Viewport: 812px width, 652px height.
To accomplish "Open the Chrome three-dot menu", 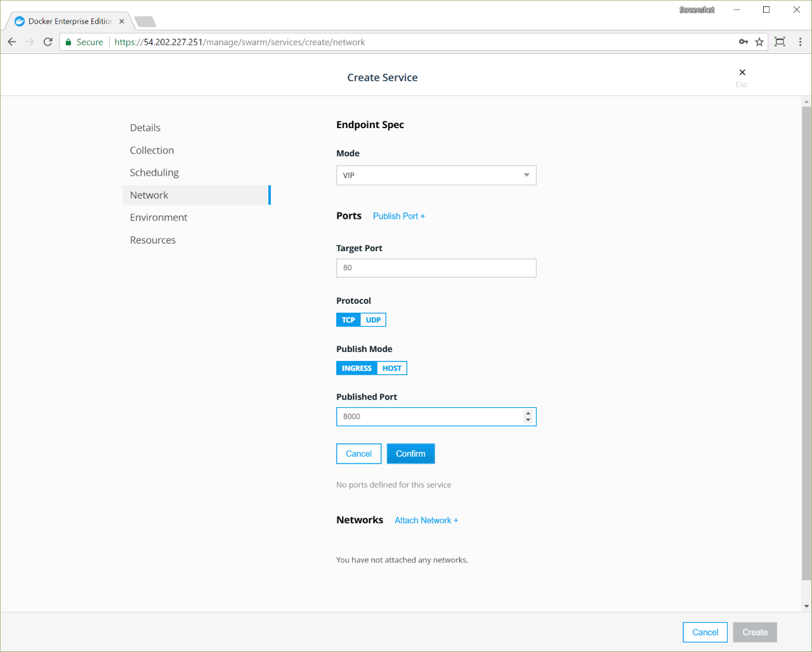I will pyautogui.click(x=800, y=42).
